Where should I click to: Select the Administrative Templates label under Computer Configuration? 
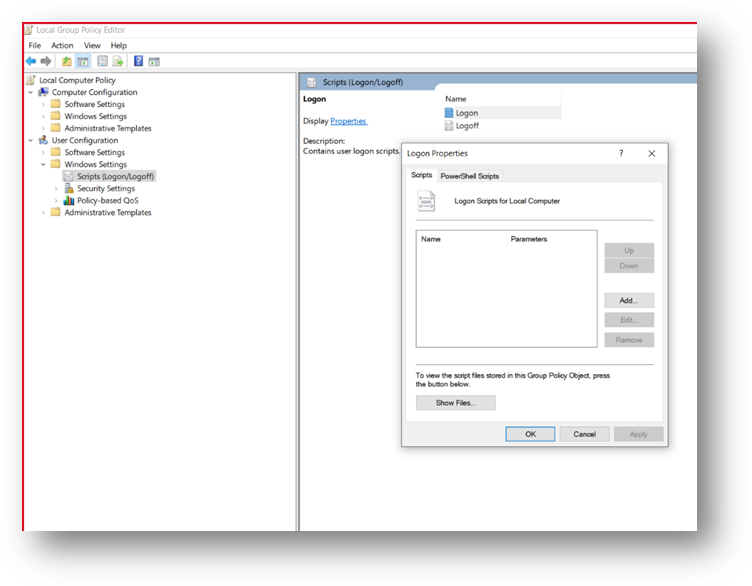(108, 128)
